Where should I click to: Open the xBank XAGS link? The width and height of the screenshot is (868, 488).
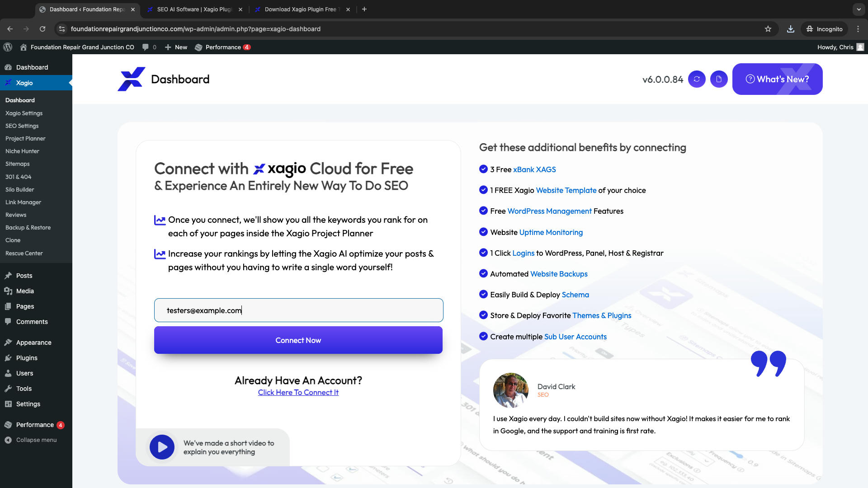534,169
